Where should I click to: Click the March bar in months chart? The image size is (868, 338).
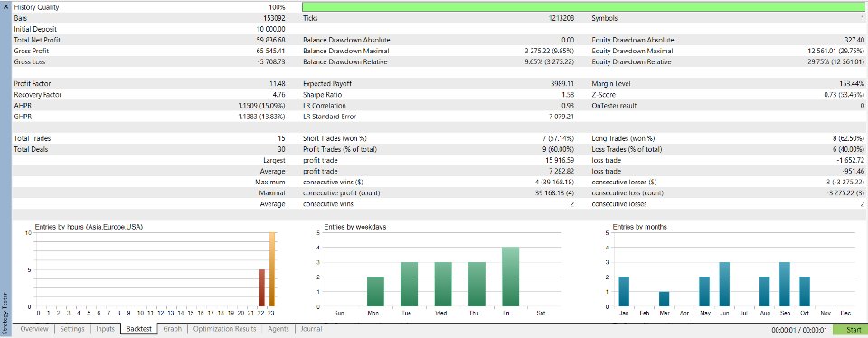click(665, 299)
